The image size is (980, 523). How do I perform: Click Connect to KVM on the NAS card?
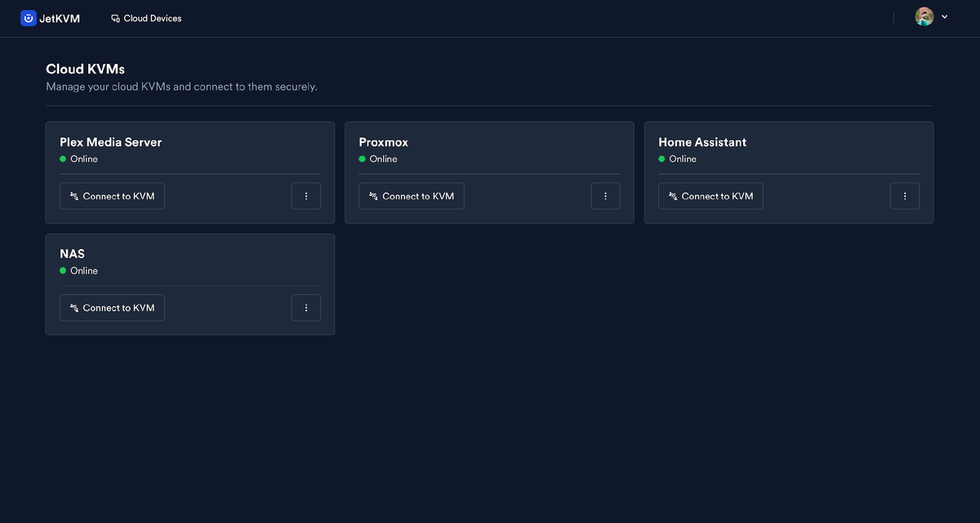112,308
